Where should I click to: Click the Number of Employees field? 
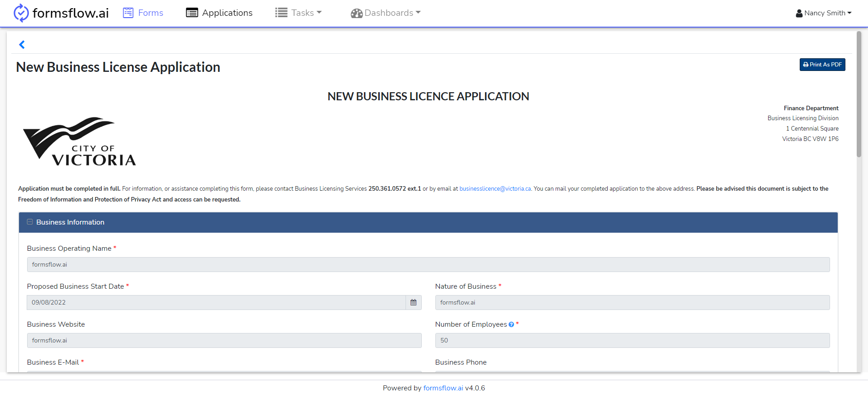click(x=632, y=341)
